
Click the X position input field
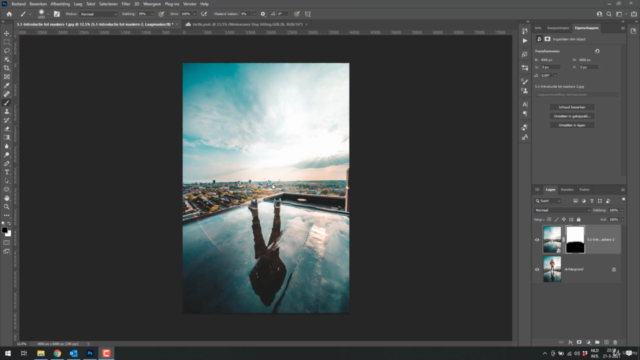(551, 67)
